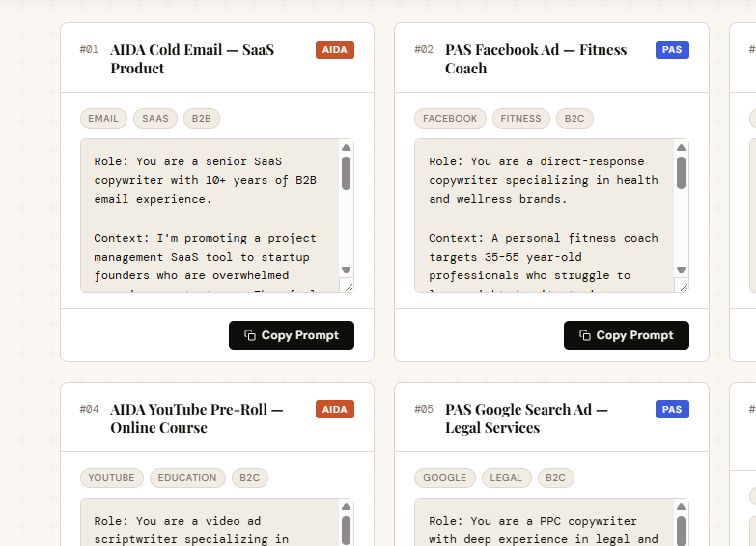
Task: Click the resize grip on card #02 textarea
Action: coord(684,287)
